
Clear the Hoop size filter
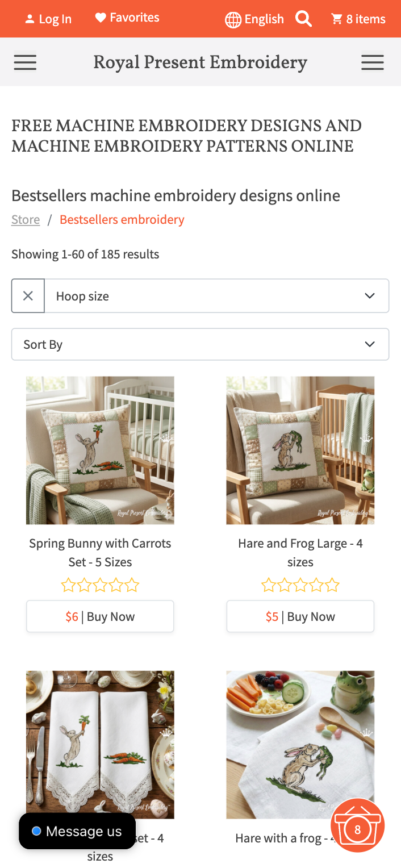[28, 296]
